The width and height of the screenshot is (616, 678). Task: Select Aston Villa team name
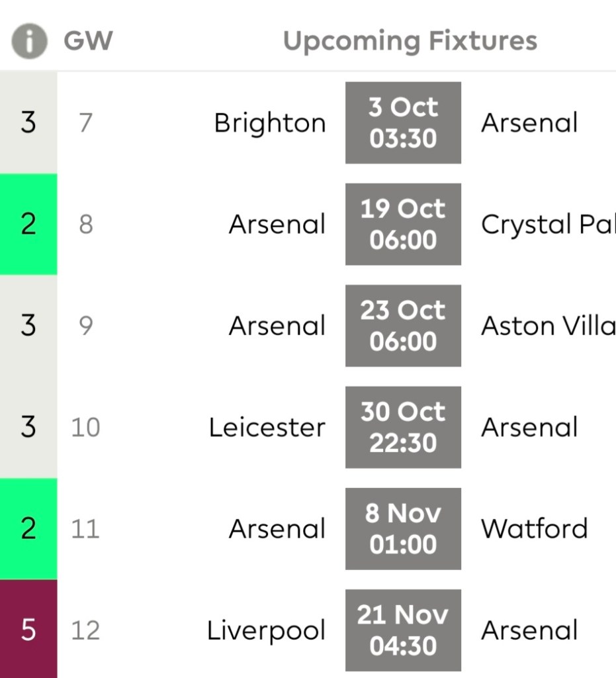click(x=548, y=326)
